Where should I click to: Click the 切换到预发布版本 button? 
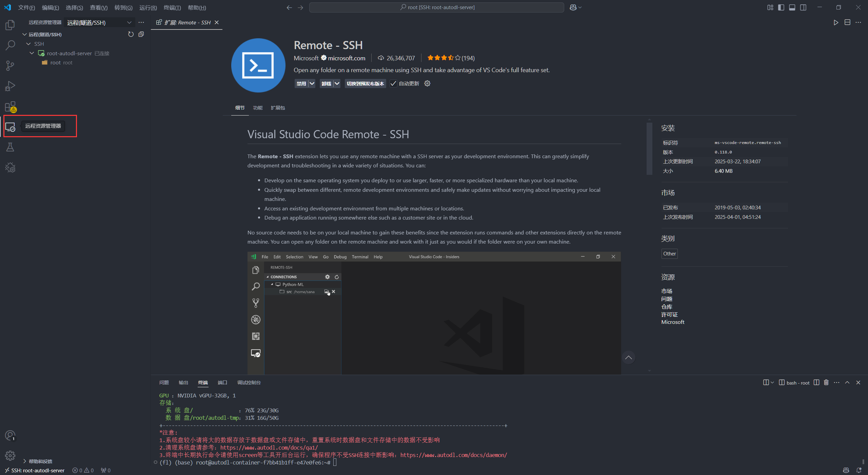(365, 84)
